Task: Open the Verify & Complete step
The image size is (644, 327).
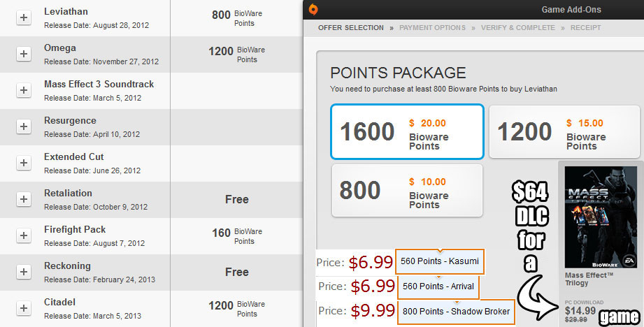Action: 516,28
